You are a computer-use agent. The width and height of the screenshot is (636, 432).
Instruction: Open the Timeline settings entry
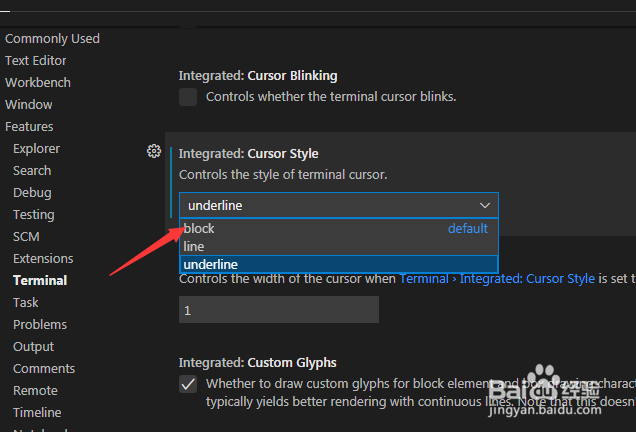click(37, 413)
